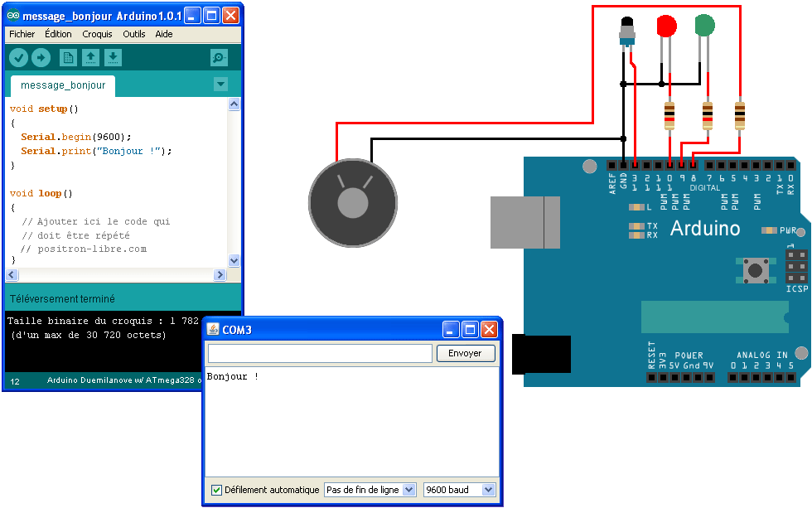812x508 pixels.
Task: Open the 9600 baud rate dropdown
Action: coord(459,490)
